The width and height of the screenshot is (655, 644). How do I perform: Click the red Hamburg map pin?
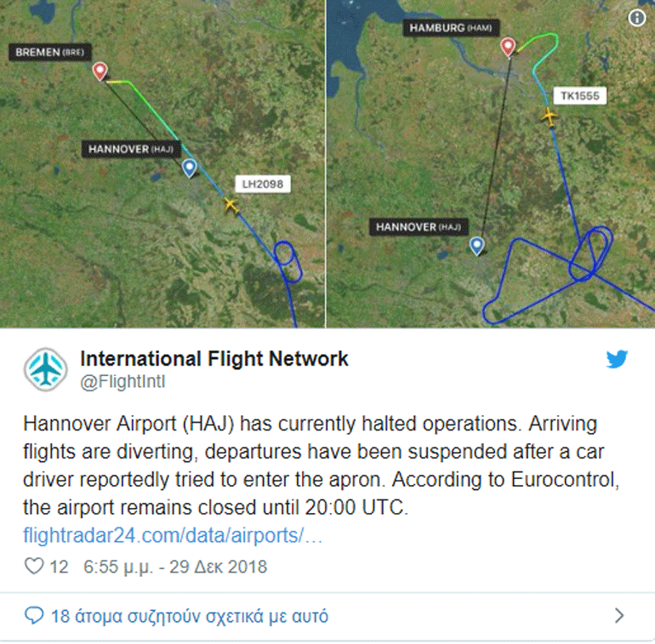(508, 46)
